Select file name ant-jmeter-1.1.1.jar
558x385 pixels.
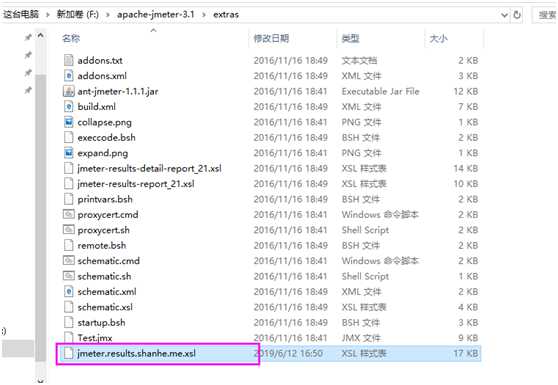pos(118,91)
